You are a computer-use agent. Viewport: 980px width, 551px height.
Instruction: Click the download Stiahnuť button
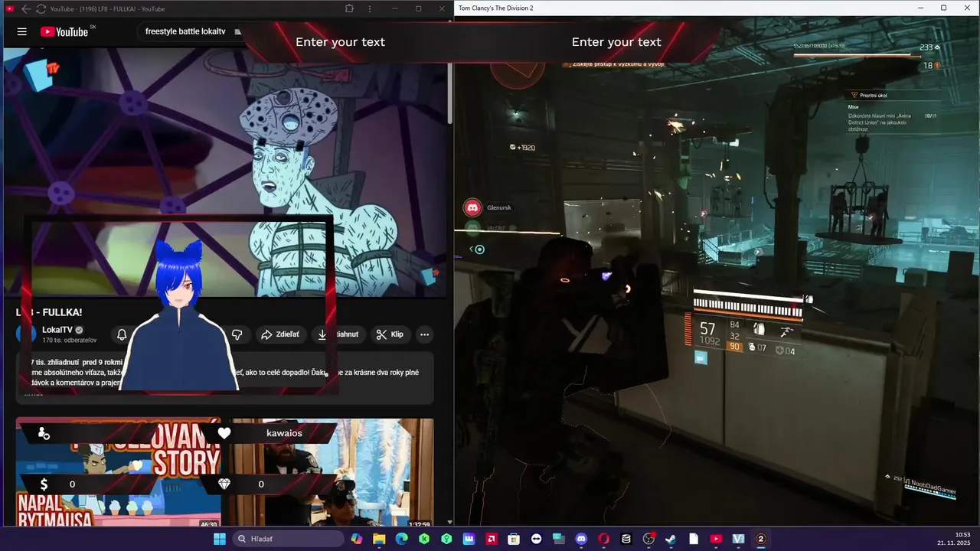coord(338,334)
